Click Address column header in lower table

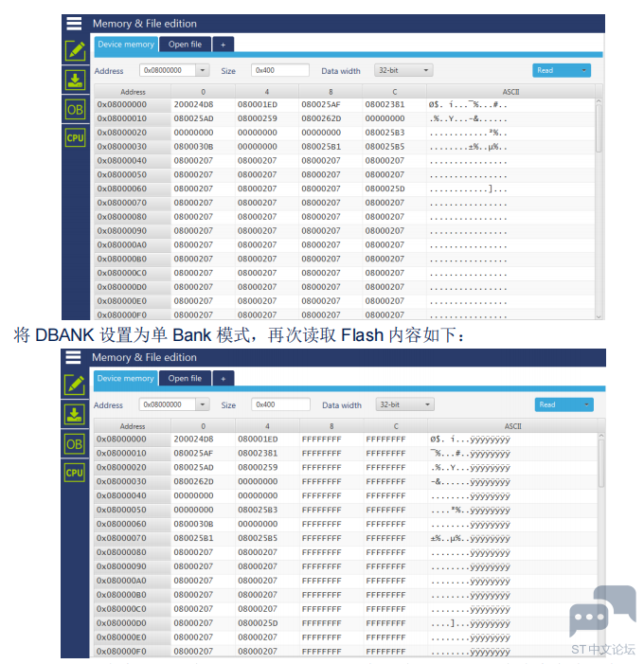coord(133,426)
